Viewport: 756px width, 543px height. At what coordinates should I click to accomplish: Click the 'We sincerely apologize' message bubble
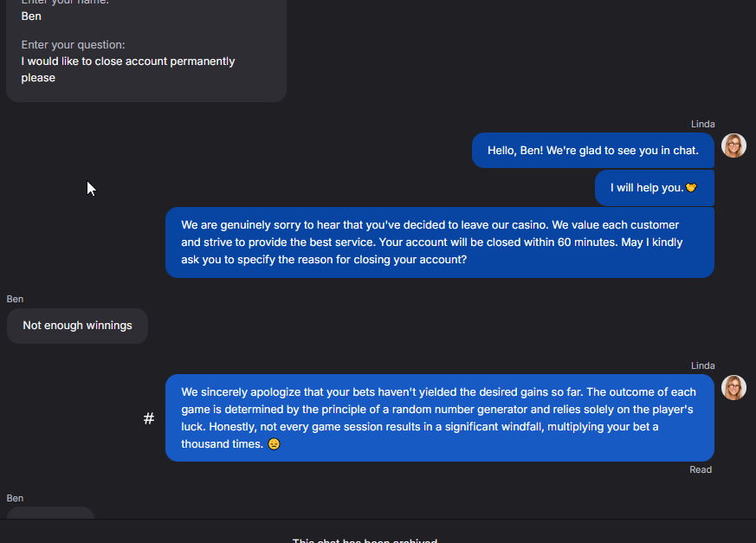point(439,418)
